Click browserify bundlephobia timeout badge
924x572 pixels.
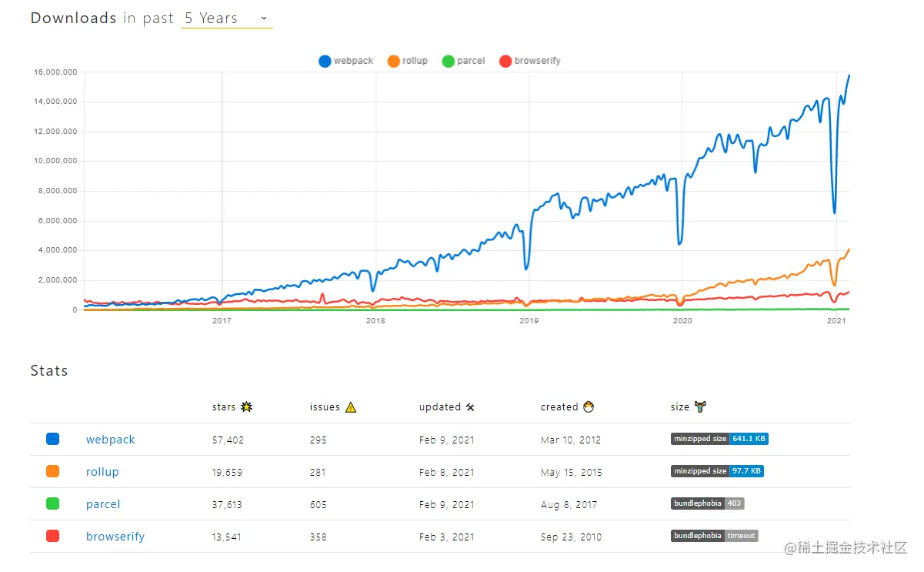tap(714, 536)
